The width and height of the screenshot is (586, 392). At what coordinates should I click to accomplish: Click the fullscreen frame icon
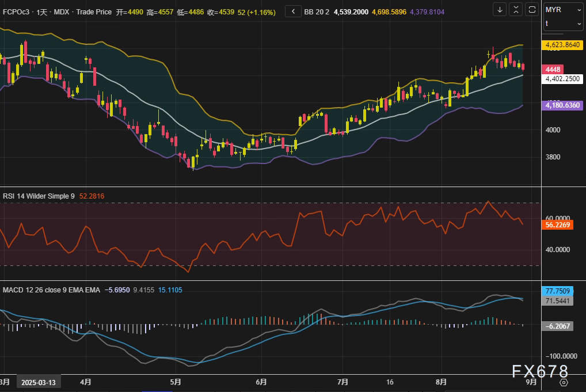coord(532,9)
